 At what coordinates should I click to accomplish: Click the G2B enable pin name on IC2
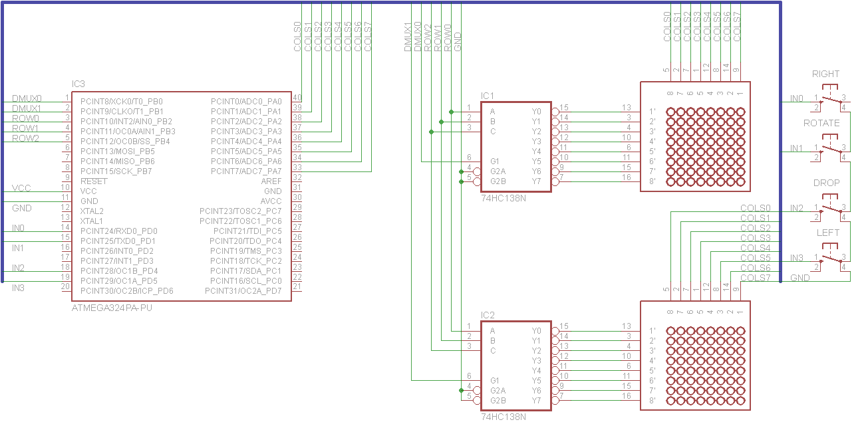click(498, 400)
